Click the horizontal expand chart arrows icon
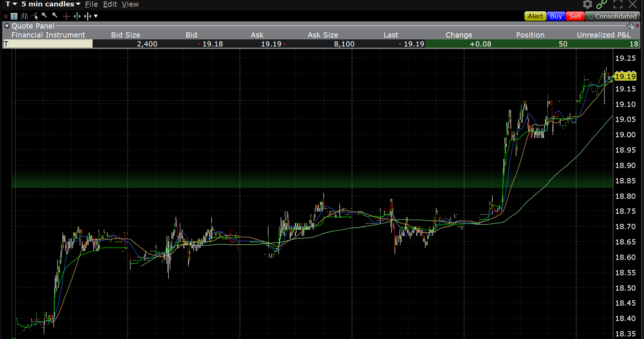Image resolution: width=644 pixels, height=339 pixels. [77, 16]
